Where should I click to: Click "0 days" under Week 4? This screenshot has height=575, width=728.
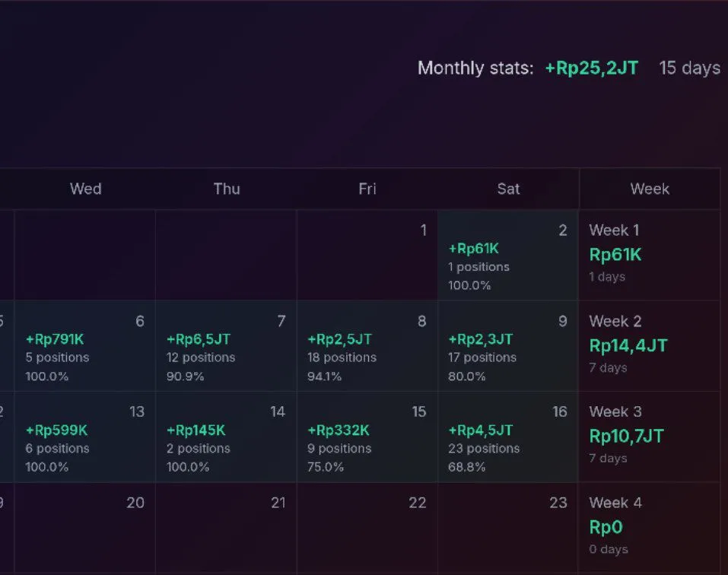609,549
